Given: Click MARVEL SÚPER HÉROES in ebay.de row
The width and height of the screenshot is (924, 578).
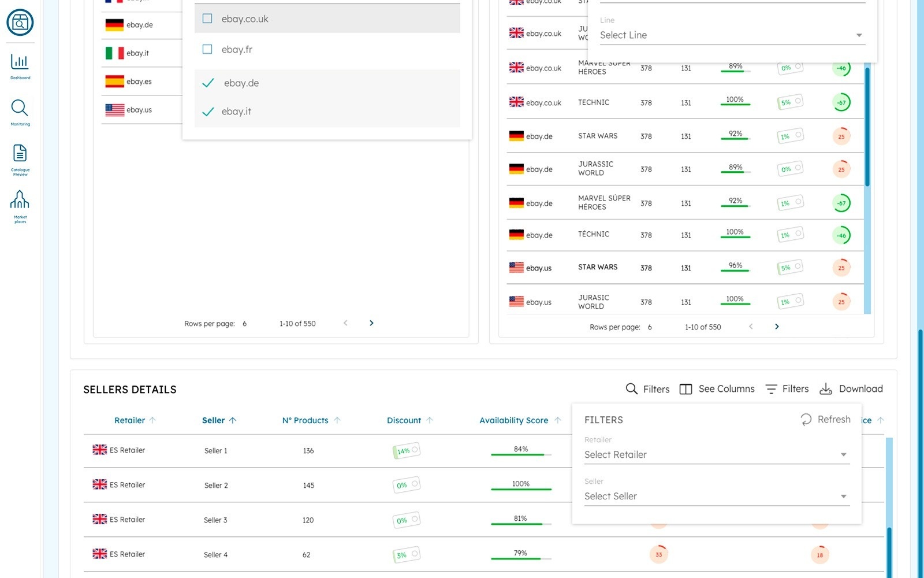Looking at the screenshot, I should (604, 202).
